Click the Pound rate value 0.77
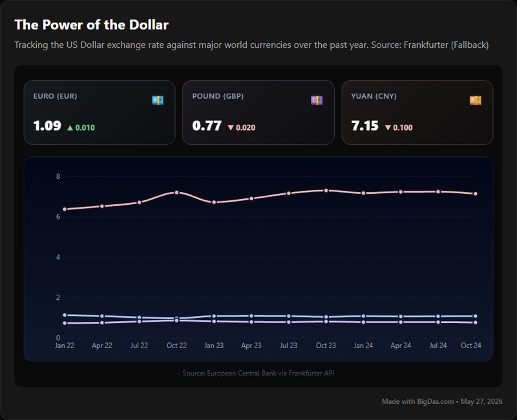Screen dimensions: 517x420 (207, 126)
